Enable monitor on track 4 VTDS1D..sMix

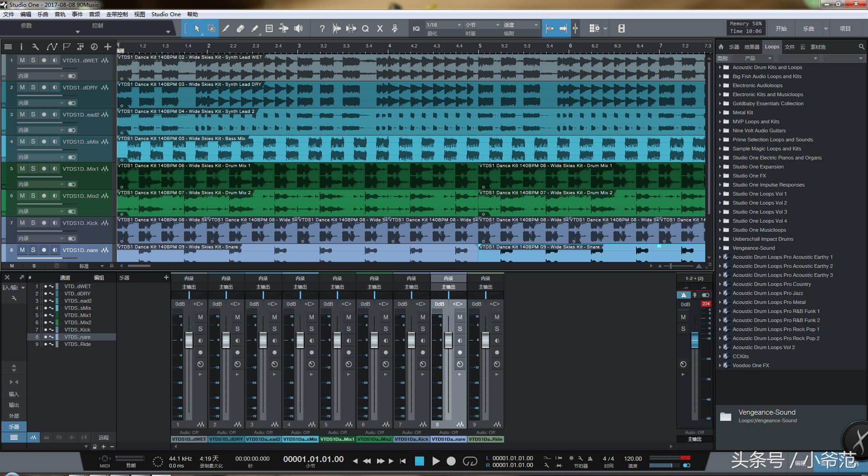[55, 141]
